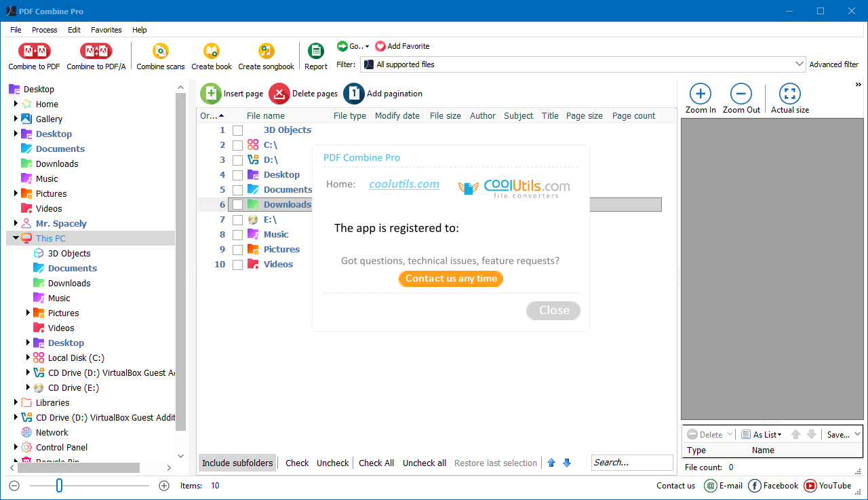Image resolution: width=868 pixels, height=500 pixels.
Task: Open the Combine scans tool
Action: click(x=161, y=52)
